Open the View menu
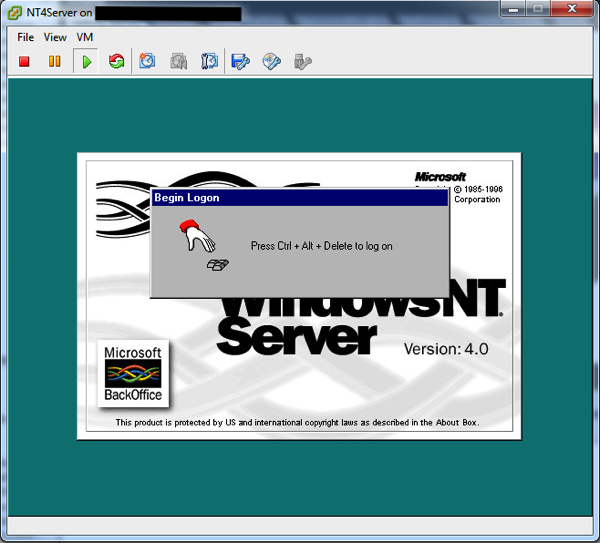 click(55, 37)
